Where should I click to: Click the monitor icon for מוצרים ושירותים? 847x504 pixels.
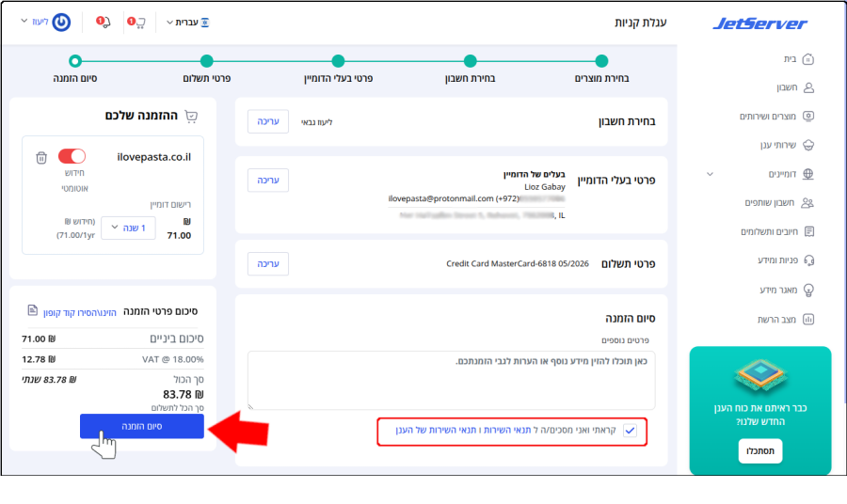[x=808, y=116]
